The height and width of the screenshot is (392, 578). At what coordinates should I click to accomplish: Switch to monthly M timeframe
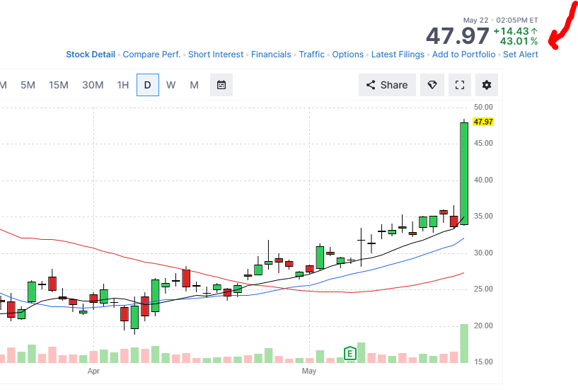pos(194,85)
